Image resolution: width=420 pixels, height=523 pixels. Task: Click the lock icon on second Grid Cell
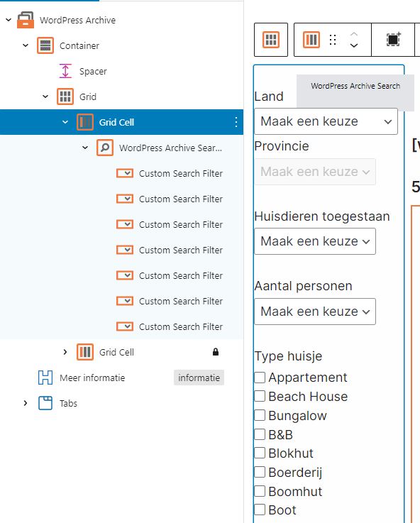216,352
